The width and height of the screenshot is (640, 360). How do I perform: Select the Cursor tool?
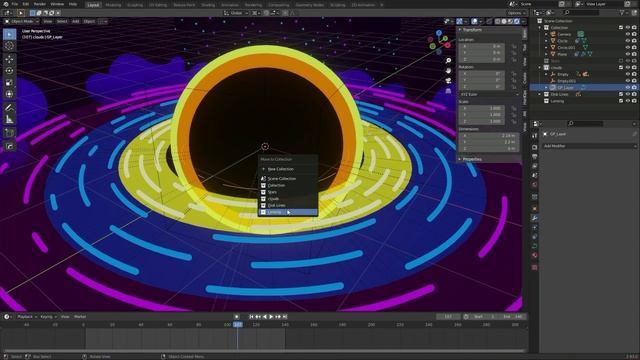click(9, 46)
